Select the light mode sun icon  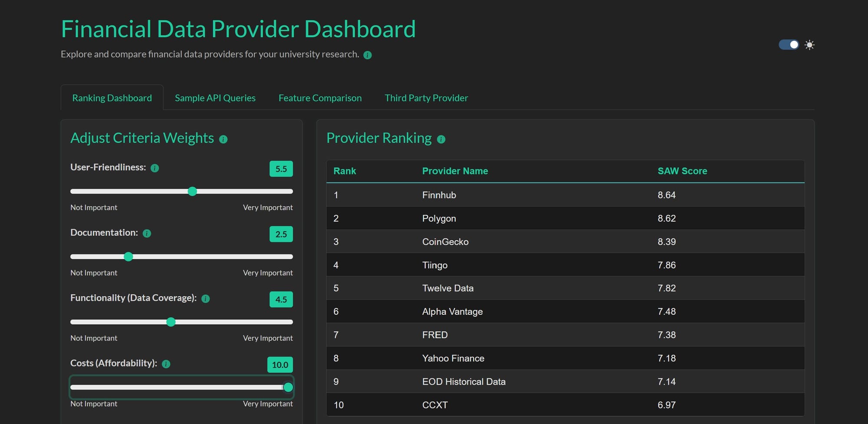[x=809, y=45]
